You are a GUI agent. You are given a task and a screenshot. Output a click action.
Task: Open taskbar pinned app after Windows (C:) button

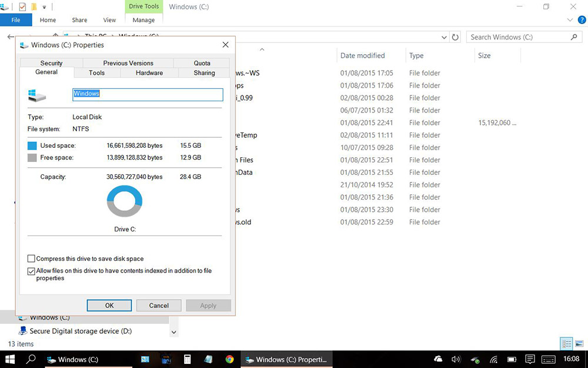(x=145, y=359)
